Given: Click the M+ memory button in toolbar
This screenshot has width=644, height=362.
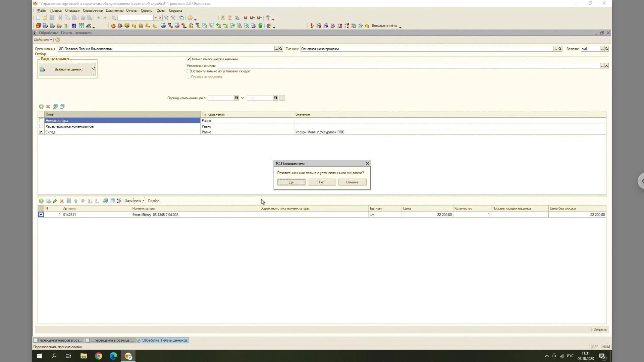Looking at the screenshot, I should point(252,18).
